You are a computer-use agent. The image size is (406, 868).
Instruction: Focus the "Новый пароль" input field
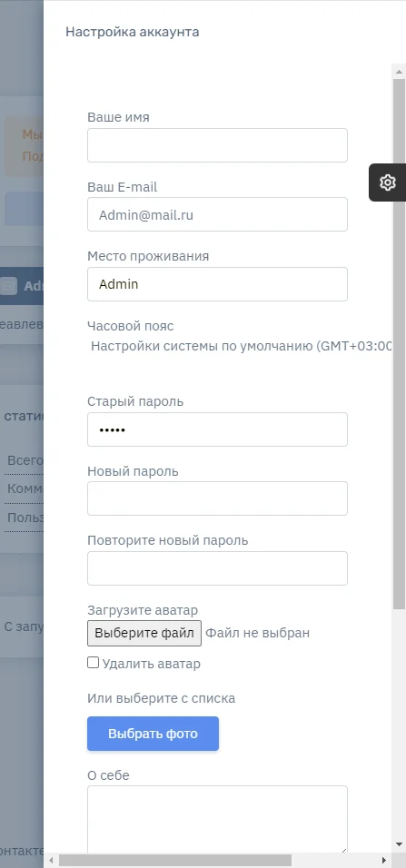coord(217,498)
